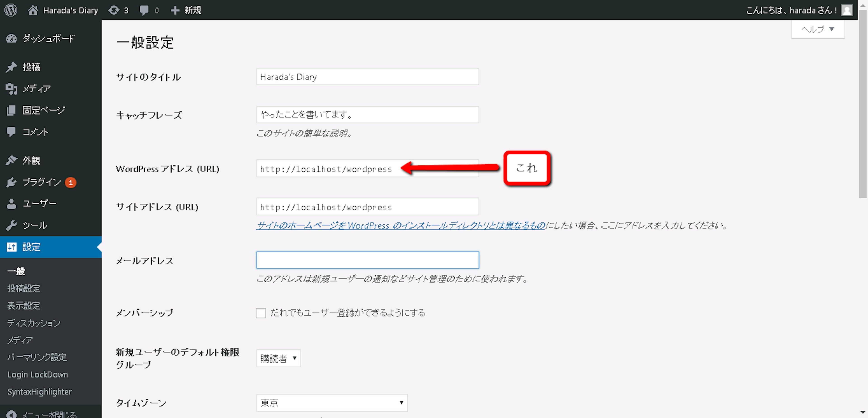
Task: Click the 新規 button in admin bar
Action: point(186,10)
